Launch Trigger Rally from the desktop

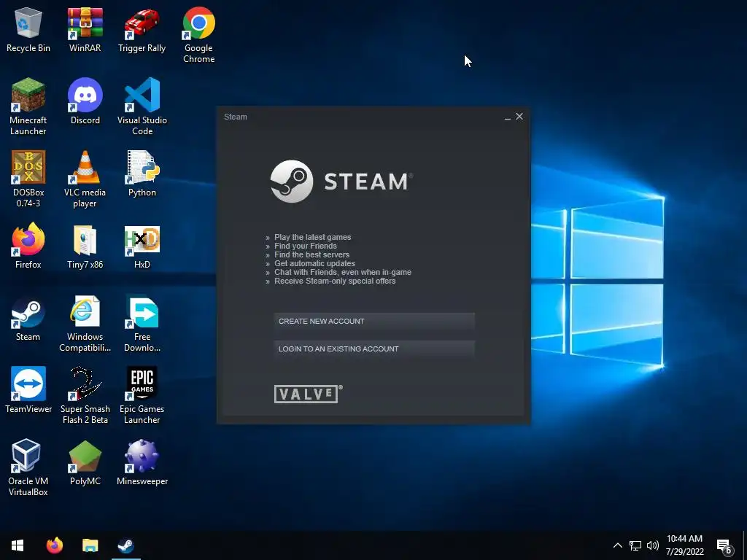tap(142, 29)
